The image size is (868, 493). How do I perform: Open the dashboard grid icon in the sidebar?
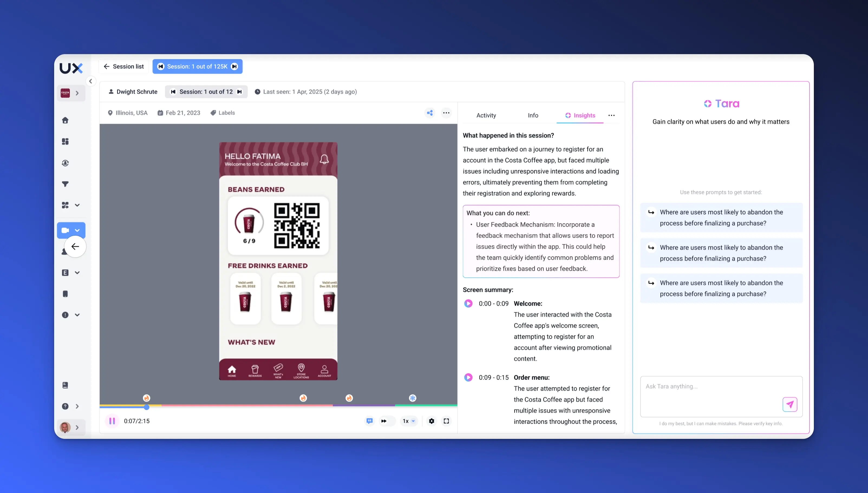coord(66,142)
